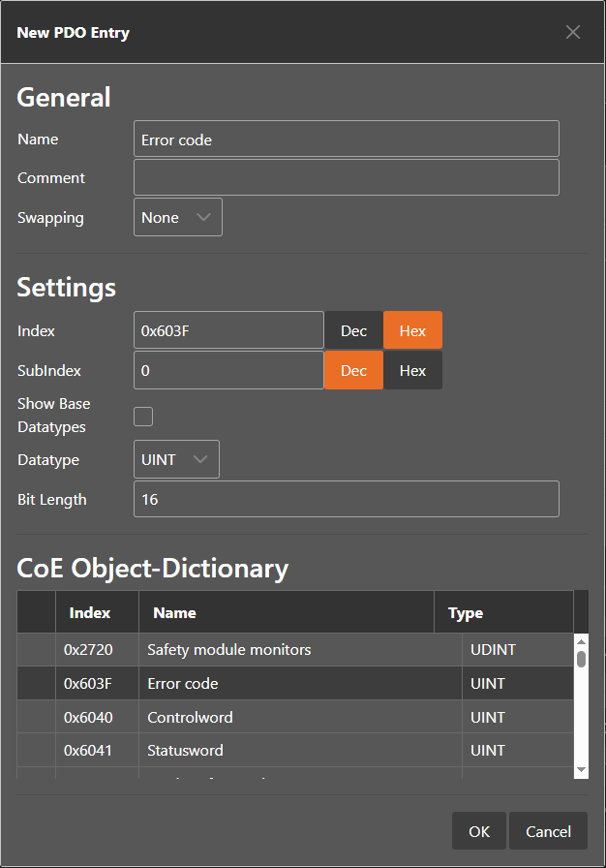606x868 pixels.
Task: Click the Index column header
Action: pyautogui.click(x=89, y=612)
